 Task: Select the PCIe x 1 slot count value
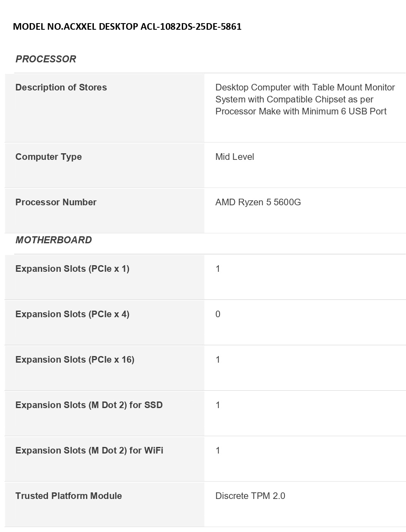tap(218, 269)
